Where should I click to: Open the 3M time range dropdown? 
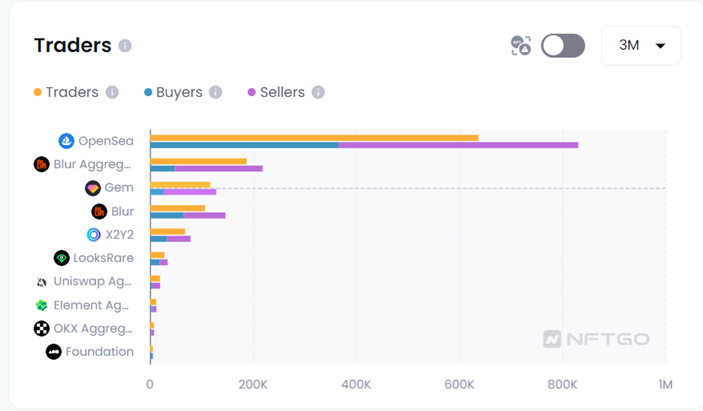point(640,46)
